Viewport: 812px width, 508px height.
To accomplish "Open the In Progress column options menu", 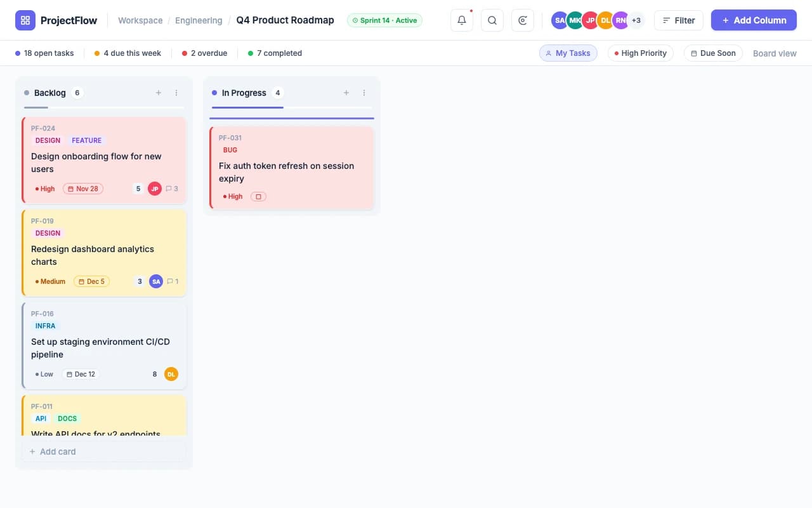I will click(x=364, y=93).
